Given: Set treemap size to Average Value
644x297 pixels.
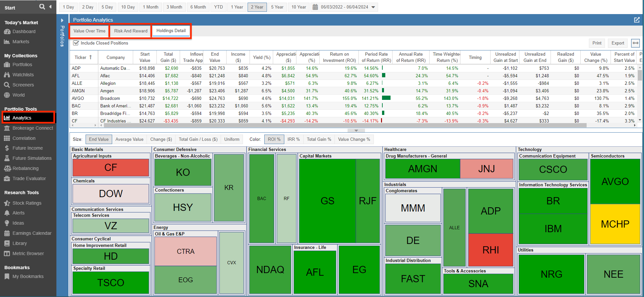Looking at the screenshot, I should click(x=130, y=139).
